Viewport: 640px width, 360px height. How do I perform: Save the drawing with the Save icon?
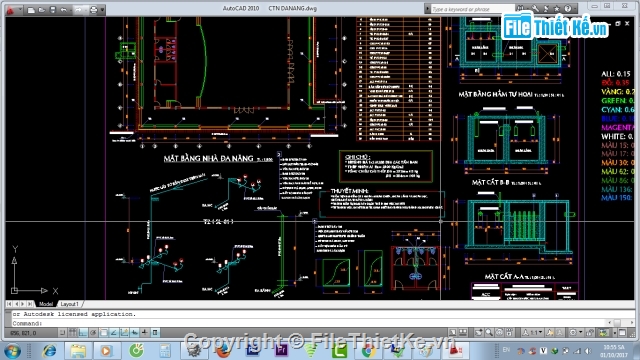pos(53,10)
